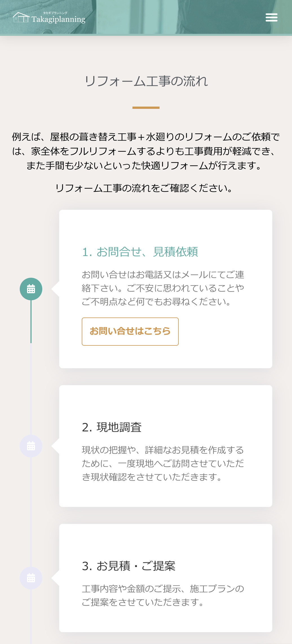The image size is (292, 644).
Task: Click the calendar icon beside お見積・ご提案
Action: [31, 578]
